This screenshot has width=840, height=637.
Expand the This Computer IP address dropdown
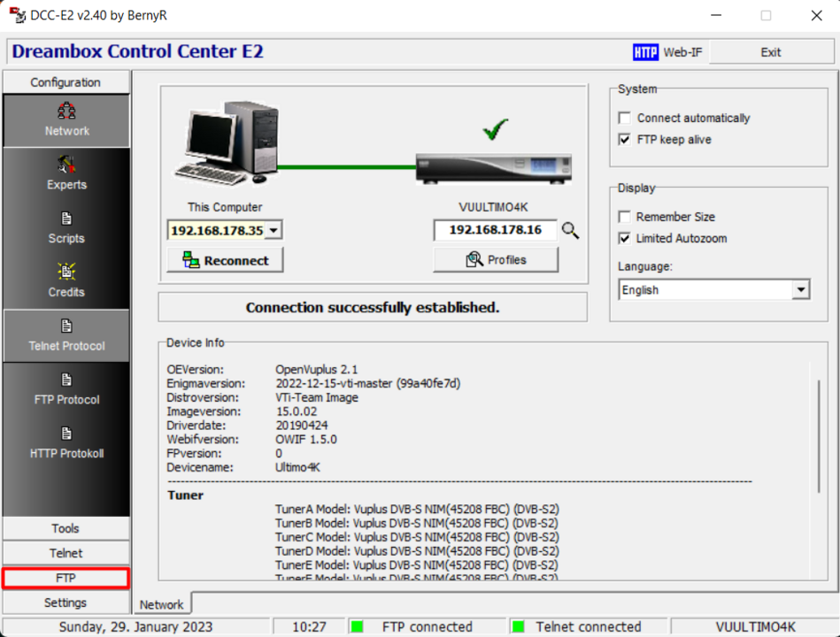tap(274, 230)
